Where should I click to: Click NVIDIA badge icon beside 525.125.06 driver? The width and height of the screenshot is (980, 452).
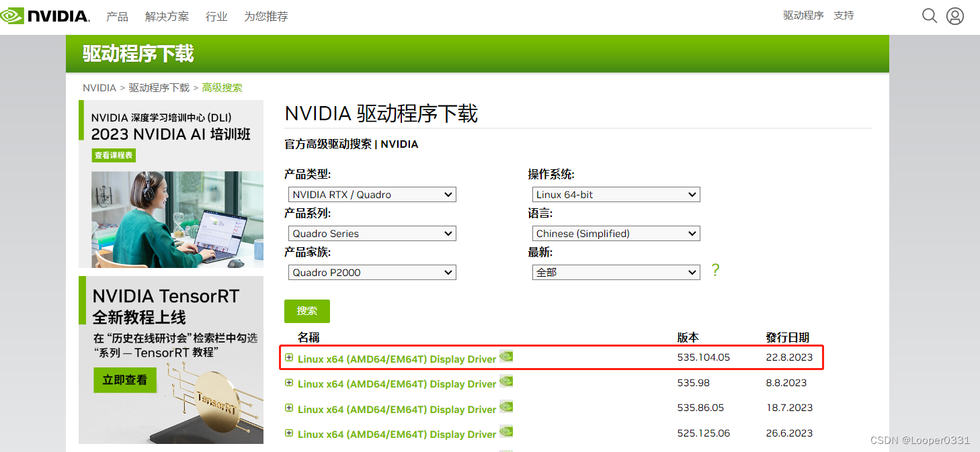506,432
